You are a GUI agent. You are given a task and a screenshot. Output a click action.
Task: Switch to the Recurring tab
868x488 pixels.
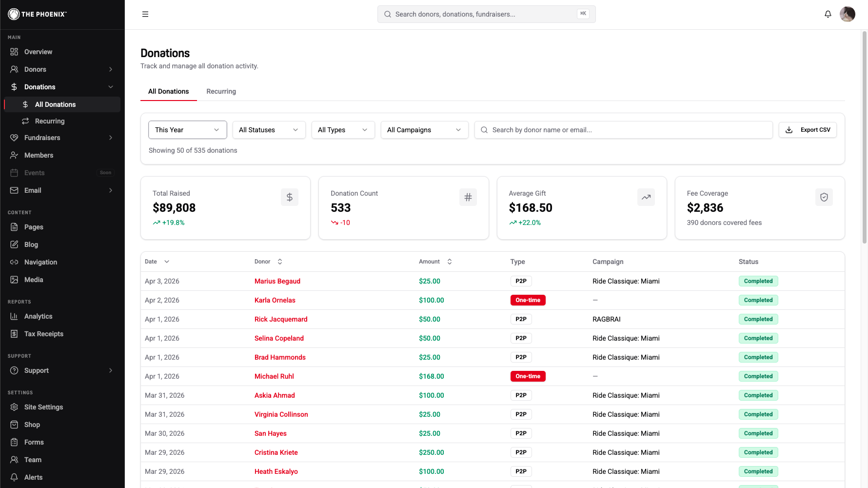(221, 91)
